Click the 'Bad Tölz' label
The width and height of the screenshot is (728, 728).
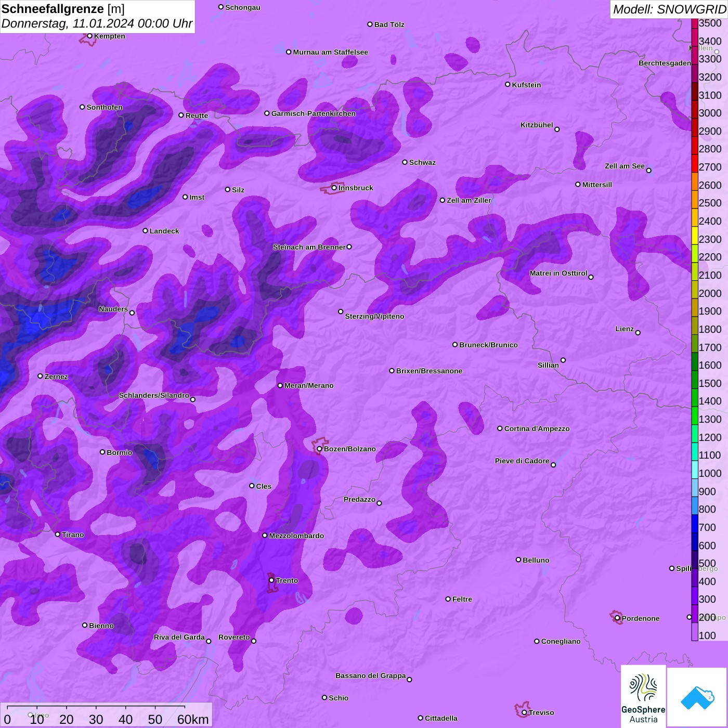(389, 24)
